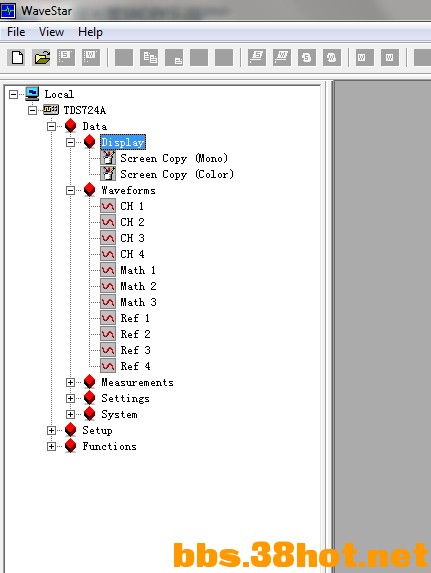Click the Screen Copy (Color) paint icon
431x573 pixels.
pyautogui.click(x=108, y=174)
